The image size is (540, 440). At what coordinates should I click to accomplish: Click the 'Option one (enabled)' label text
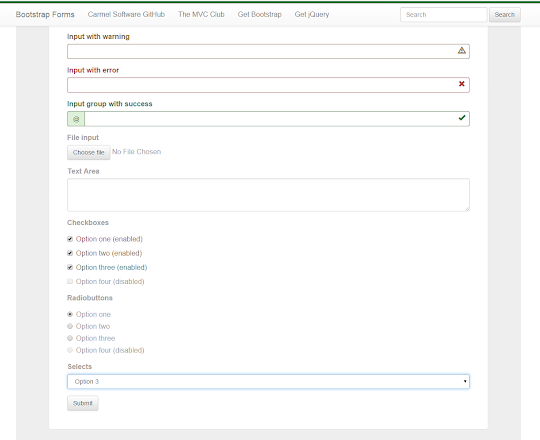tap(109, 239)
